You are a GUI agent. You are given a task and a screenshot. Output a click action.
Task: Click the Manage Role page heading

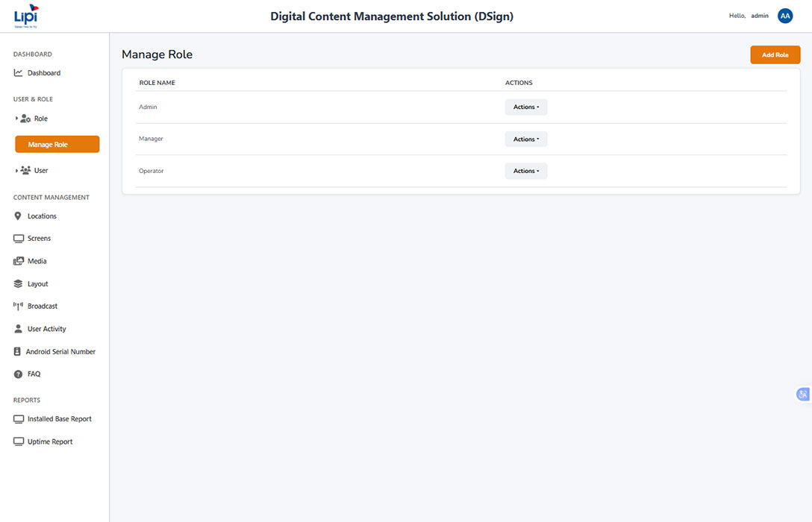[157, 54]
